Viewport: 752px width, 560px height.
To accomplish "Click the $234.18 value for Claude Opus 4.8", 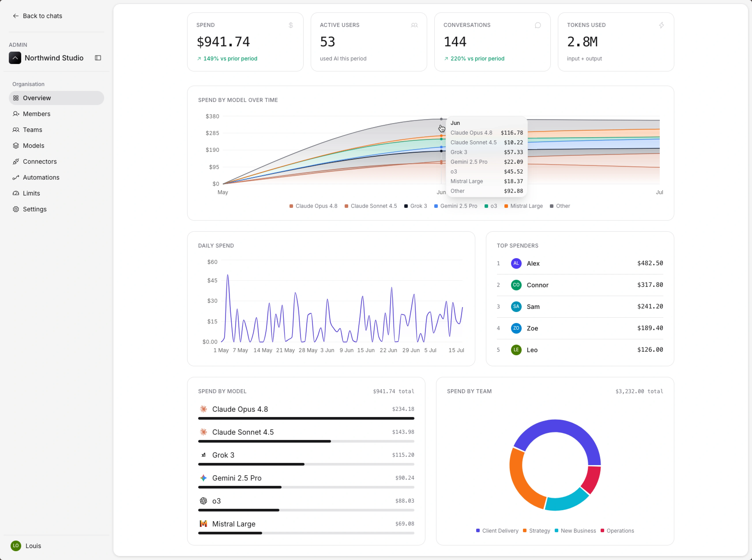I will click(x=403, y=409).
